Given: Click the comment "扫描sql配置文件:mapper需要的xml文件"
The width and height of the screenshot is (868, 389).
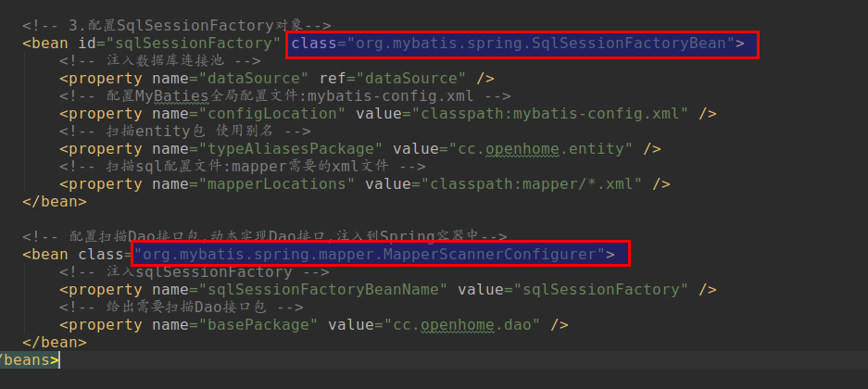Looking at the screenshot, I should click(243, 167).
